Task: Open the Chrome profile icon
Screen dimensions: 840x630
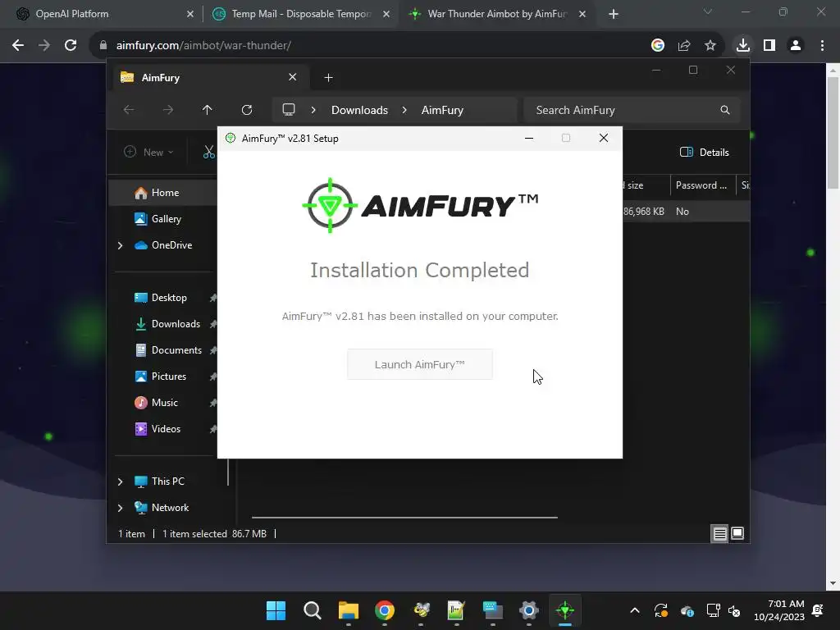Action: (x=796, y=46)
